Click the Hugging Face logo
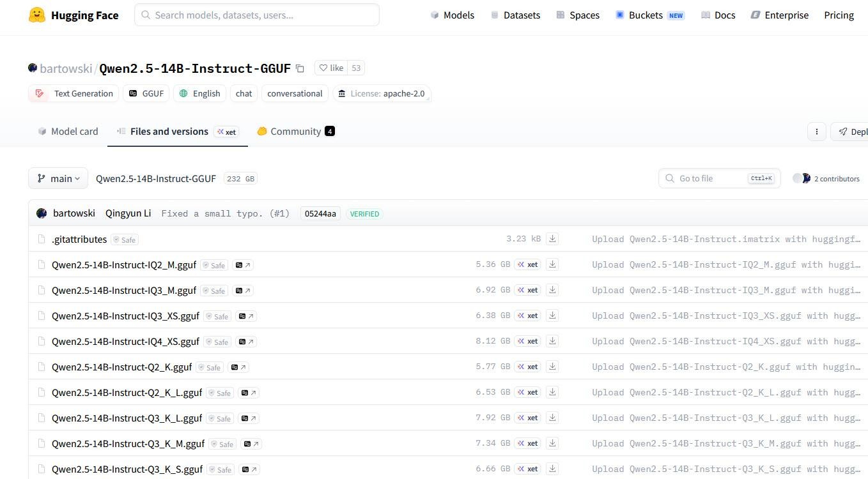Image resolution: width=868 pixels, height=479 pixels. pos(74,15)
